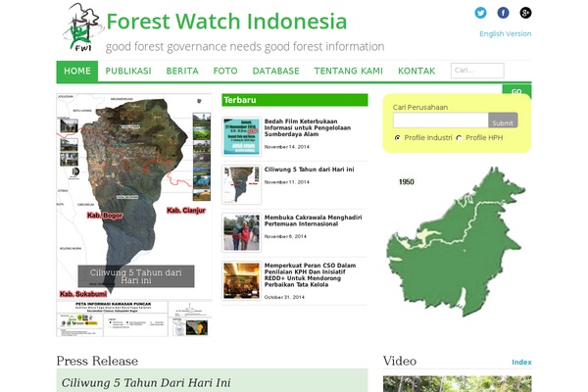Click the Terbaru section header
Image resolution: width=588 pixels, height=392 pixels.
click(295, 100)
